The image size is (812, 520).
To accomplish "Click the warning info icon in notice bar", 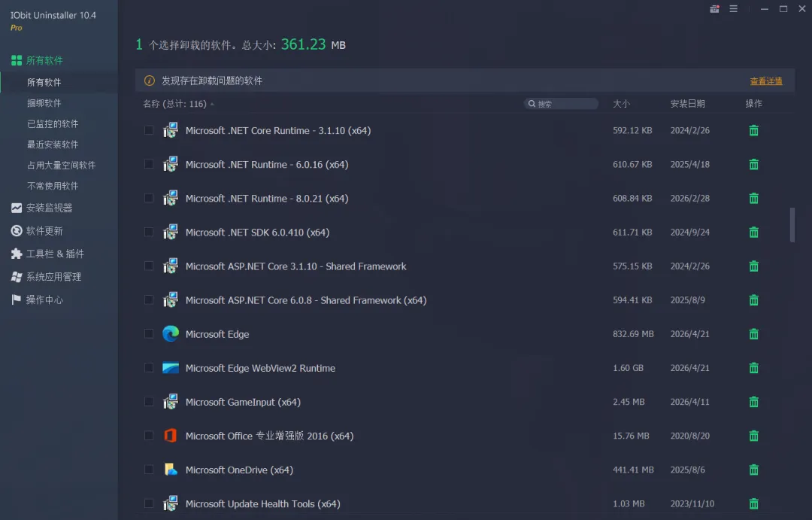I will click(149, 81).
